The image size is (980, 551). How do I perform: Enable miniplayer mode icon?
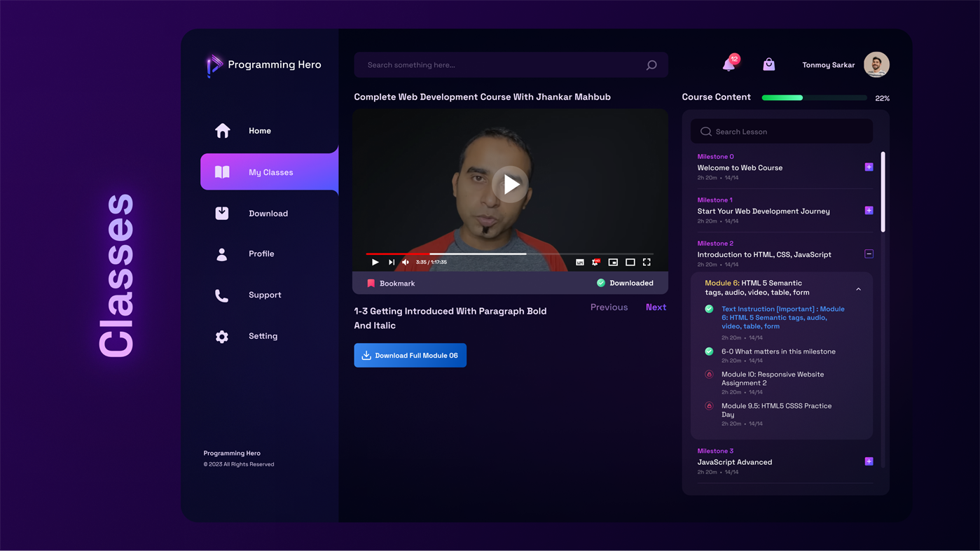pyautogui.click(x=613, y=262)
